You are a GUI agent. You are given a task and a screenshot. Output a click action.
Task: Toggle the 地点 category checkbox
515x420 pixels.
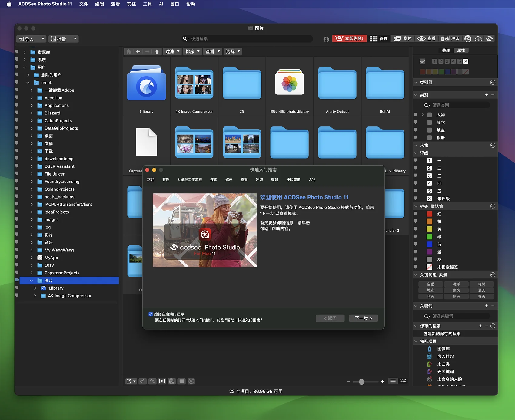[429, 130]
